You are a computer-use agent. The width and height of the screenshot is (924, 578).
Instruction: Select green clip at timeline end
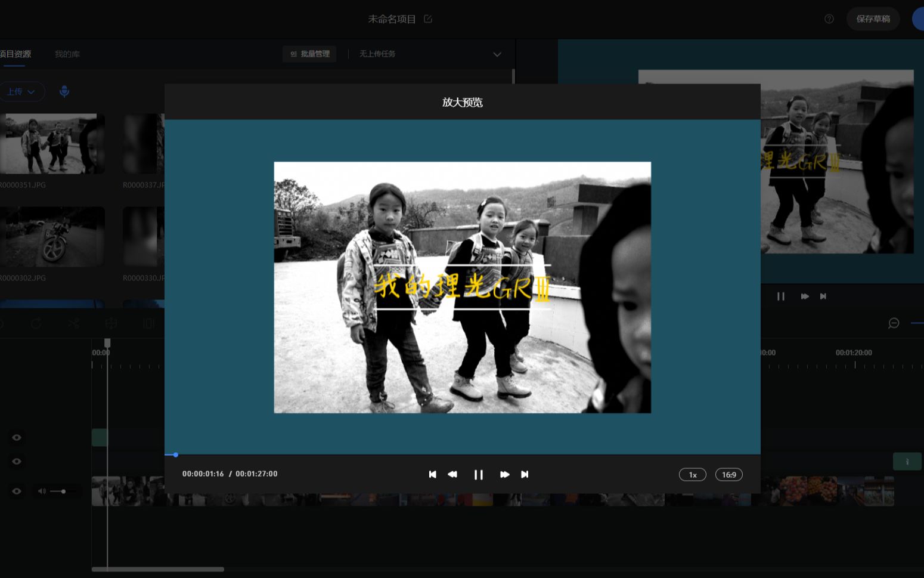907,462
